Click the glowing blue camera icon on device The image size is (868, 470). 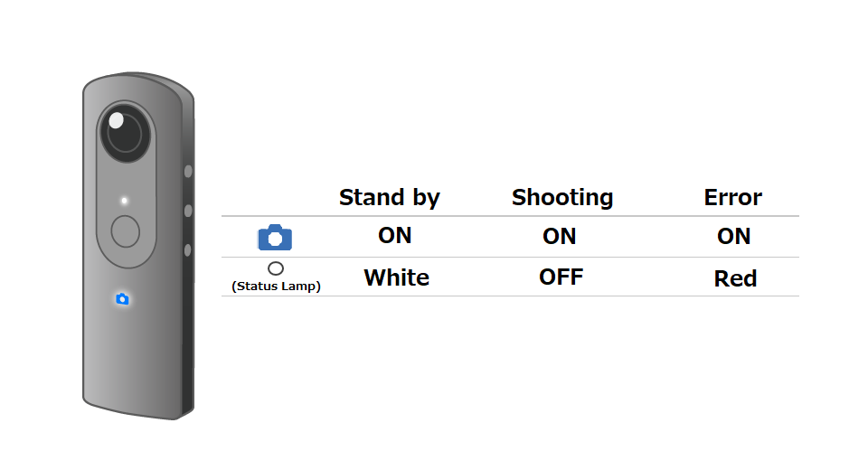click(122, 299)
